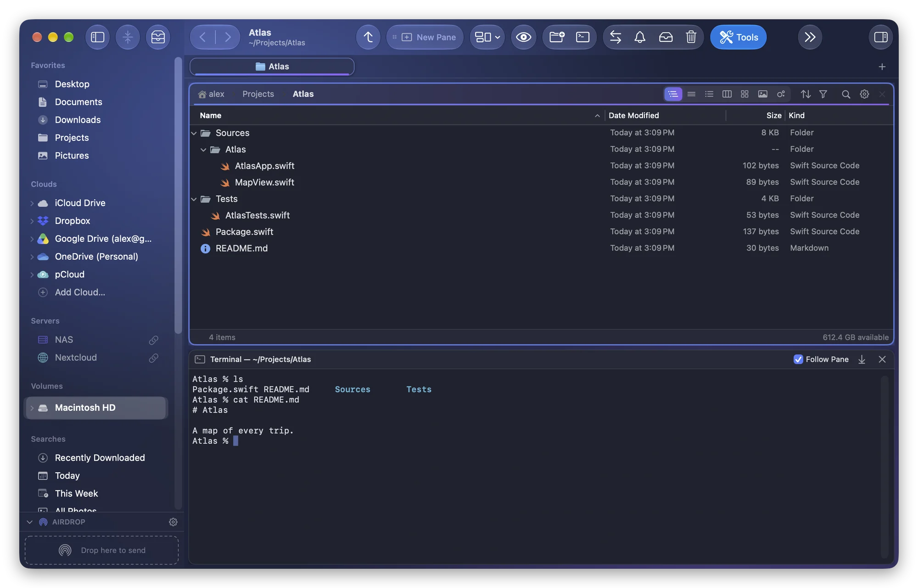
Task: Toggle the right inspector panel icon
Action: click(880, 37)
